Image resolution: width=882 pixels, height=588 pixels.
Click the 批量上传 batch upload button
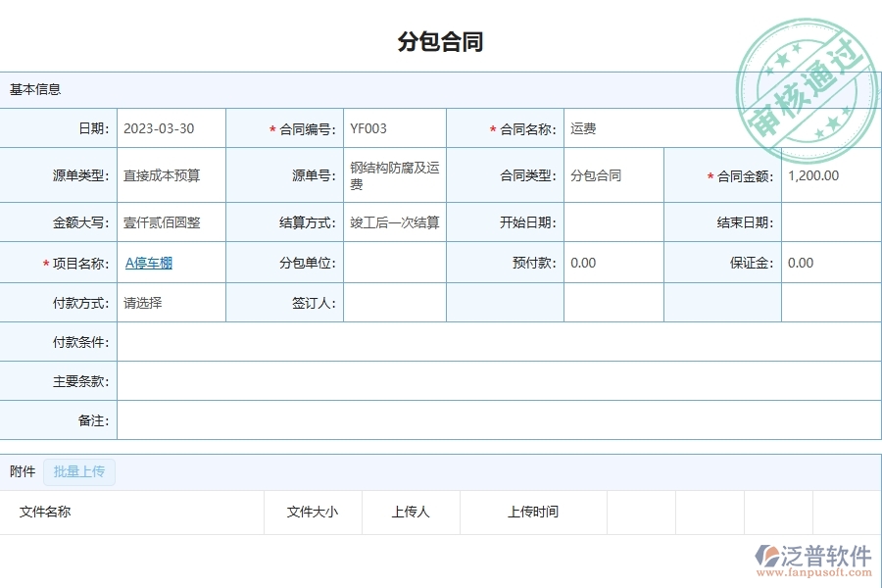click(79, 471)
